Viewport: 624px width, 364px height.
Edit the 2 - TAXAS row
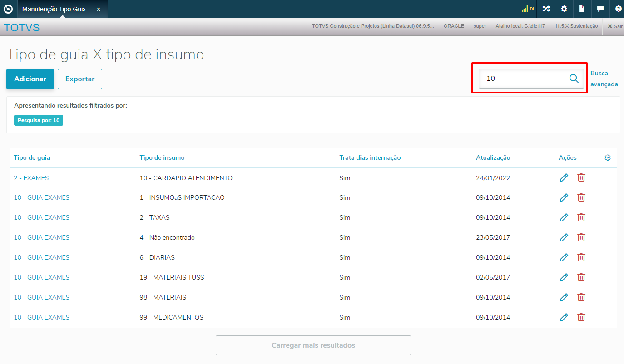pos(564,217)
